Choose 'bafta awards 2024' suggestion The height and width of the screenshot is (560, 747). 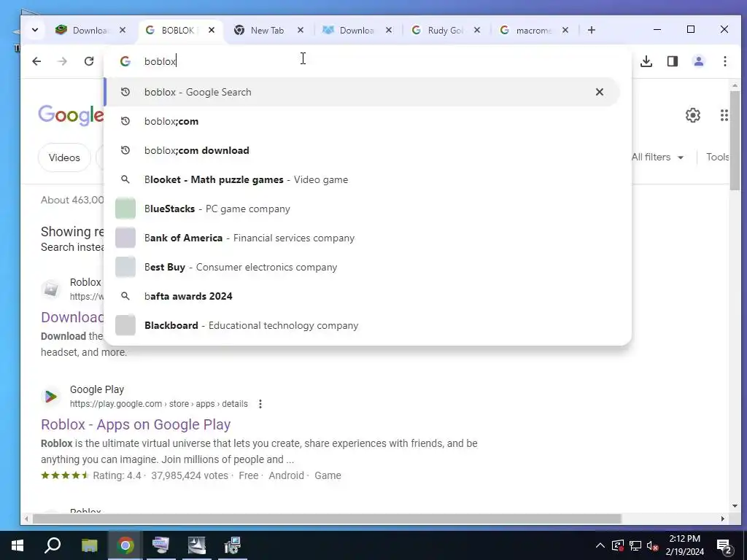362,296
